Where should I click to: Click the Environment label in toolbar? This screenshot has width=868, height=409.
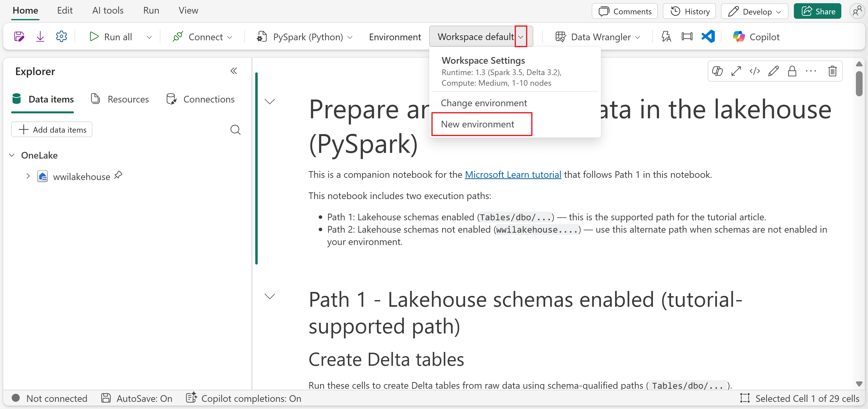tap(395, 37)
